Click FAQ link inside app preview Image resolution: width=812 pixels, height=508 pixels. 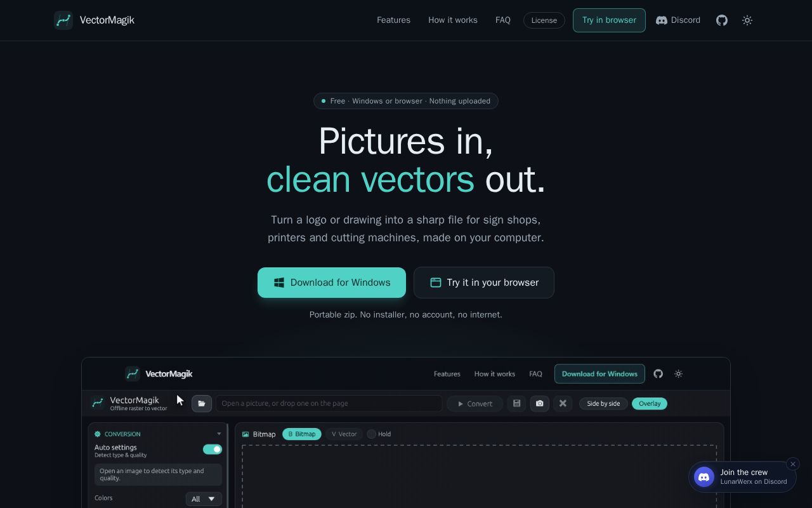pos(536,374)
